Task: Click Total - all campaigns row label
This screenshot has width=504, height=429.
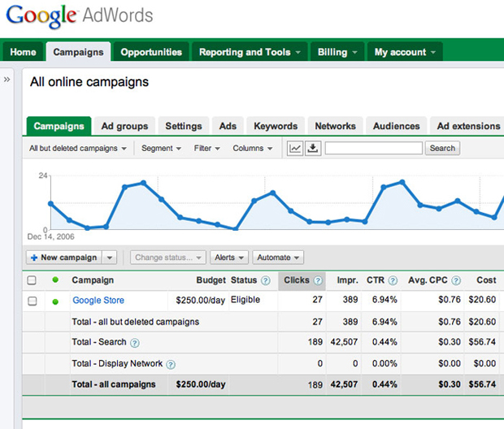Action: pyautogui.click(x=114, y=384)
